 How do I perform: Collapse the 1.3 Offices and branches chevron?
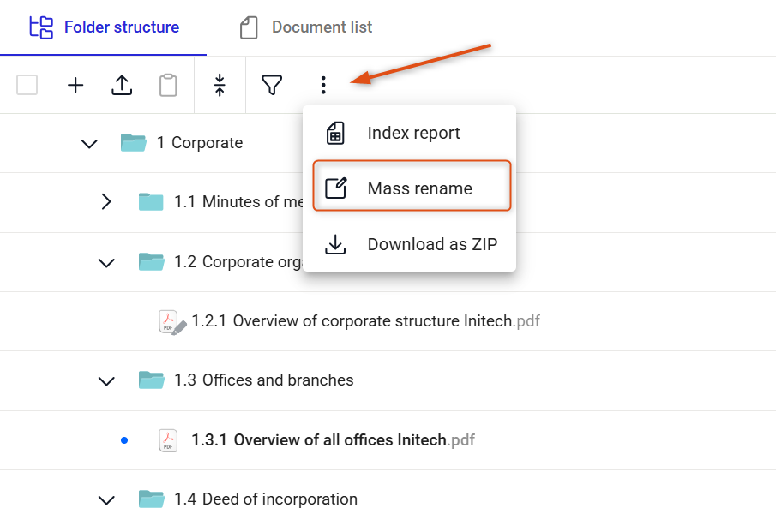coord(106,380)
